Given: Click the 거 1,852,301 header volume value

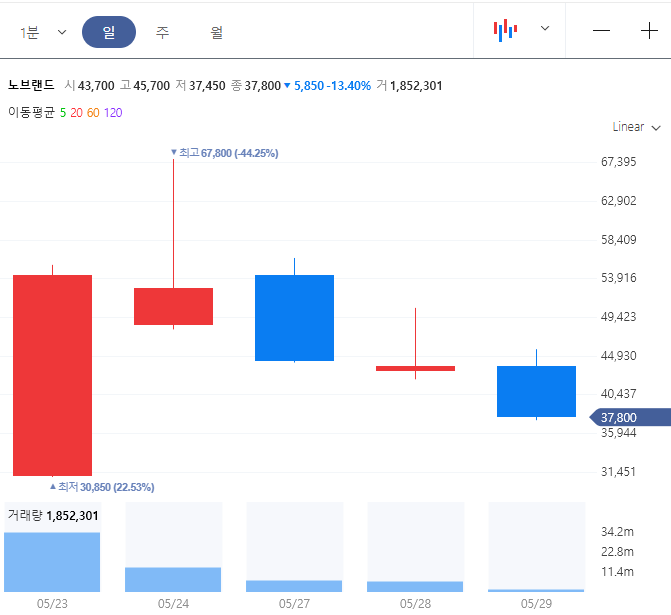Looking at the screenshot, I should coord(410,86).
